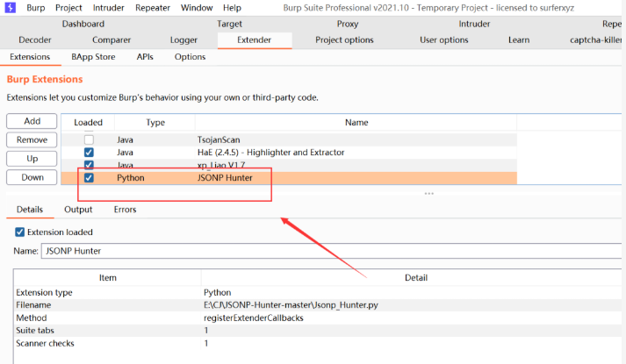Switch to the Dashboard tab

pos(83,24)
